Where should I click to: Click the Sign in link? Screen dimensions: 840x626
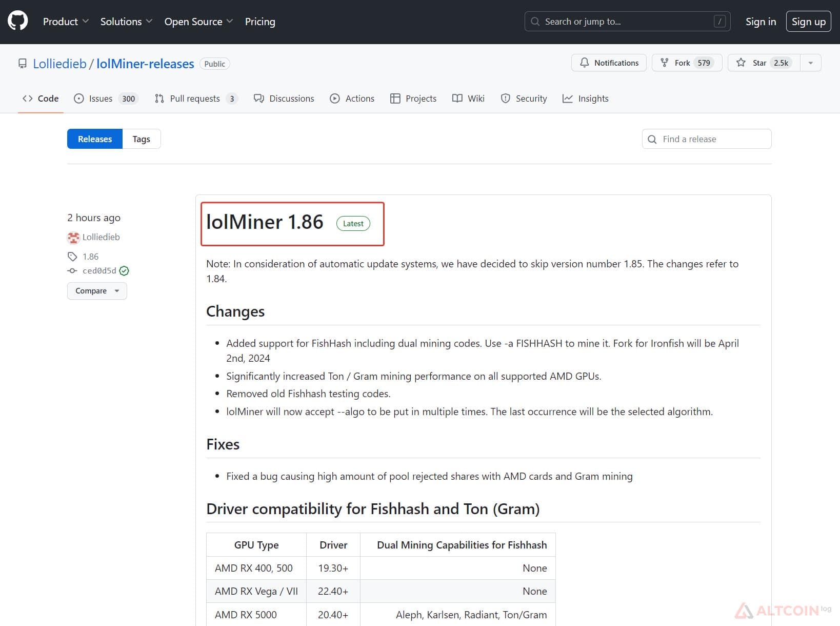click(761, 22)
